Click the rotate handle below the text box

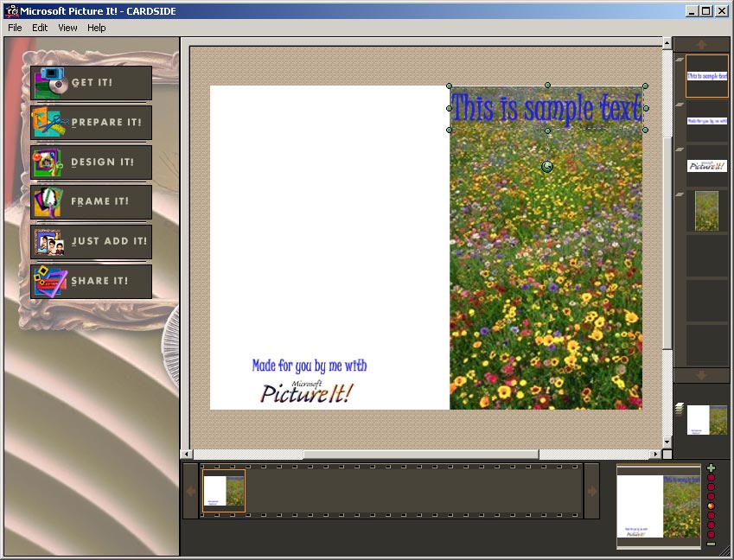(546, 166)
